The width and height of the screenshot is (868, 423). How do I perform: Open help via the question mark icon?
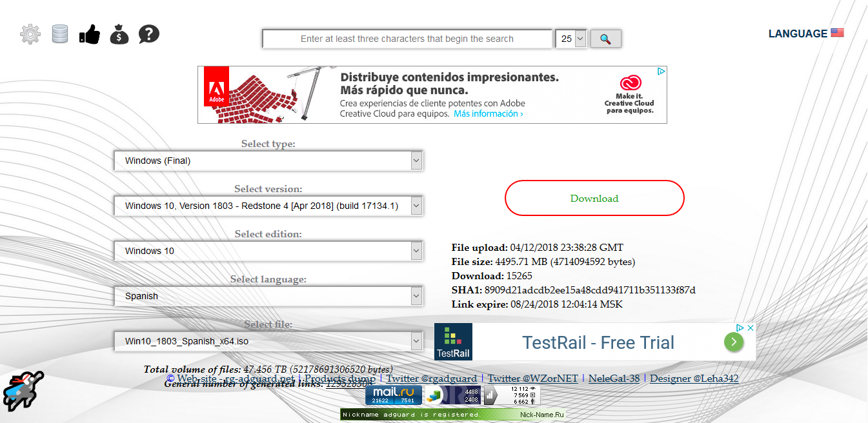[149, 34]
